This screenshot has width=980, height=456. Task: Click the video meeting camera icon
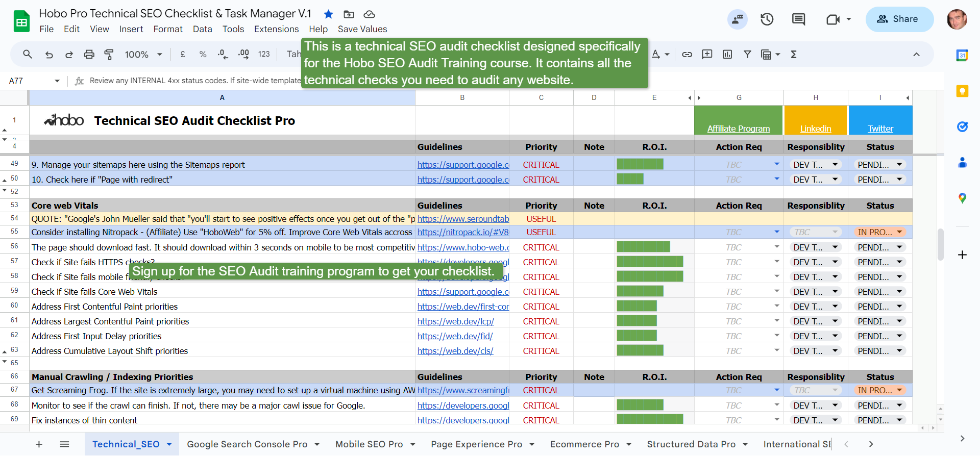coord(833,19)
